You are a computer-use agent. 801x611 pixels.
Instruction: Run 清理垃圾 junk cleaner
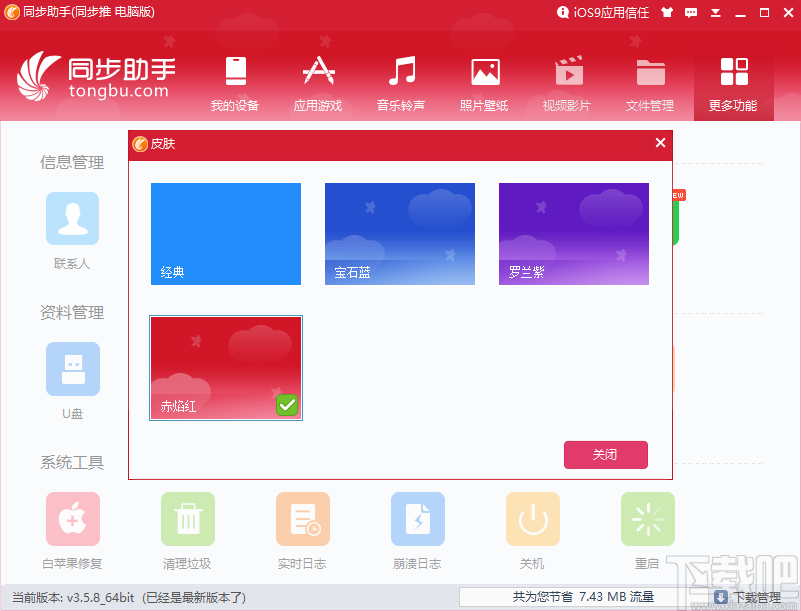tap(187, 519)
